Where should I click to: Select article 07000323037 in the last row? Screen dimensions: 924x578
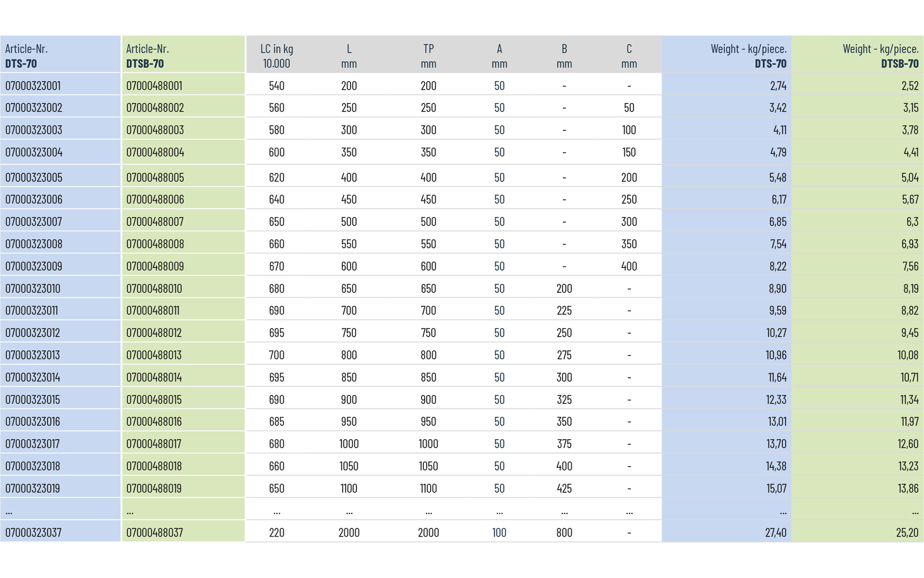(33, 533)
